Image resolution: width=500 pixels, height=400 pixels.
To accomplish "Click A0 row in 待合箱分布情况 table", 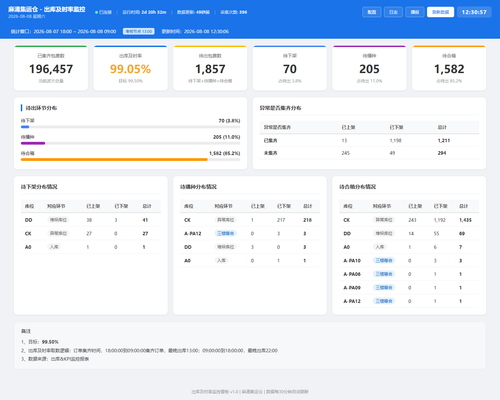I will click(x=409, y=247).
